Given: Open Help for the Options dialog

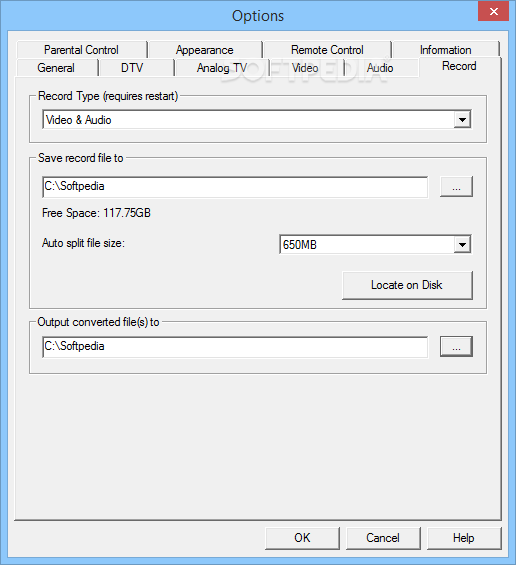Looking at the screenshot, I should [x=464, y=538].
